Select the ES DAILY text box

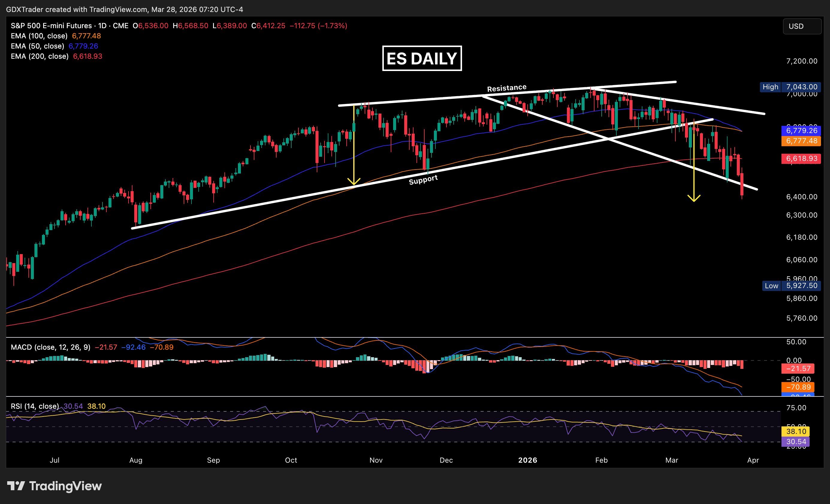click(422, 58)
